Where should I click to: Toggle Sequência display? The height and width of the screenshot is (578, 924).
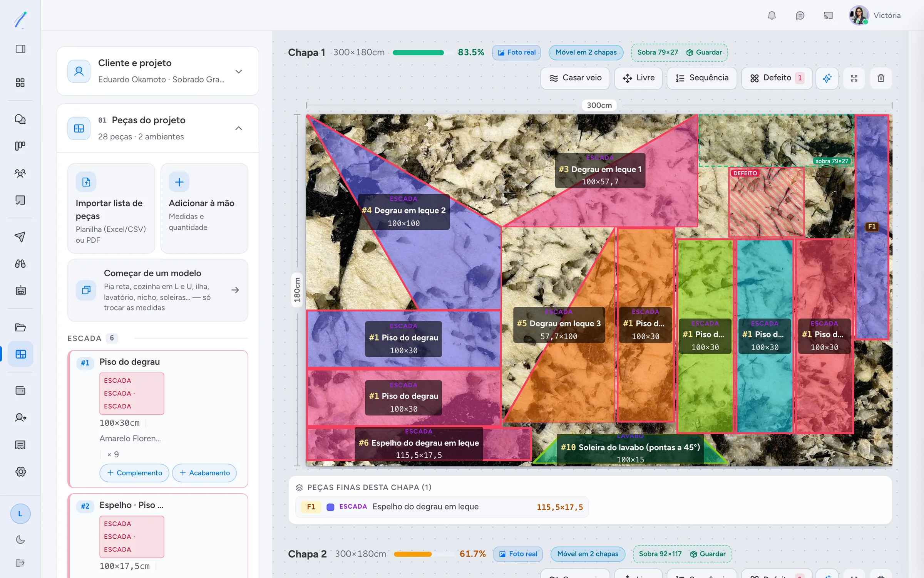[x=702, y=78]
